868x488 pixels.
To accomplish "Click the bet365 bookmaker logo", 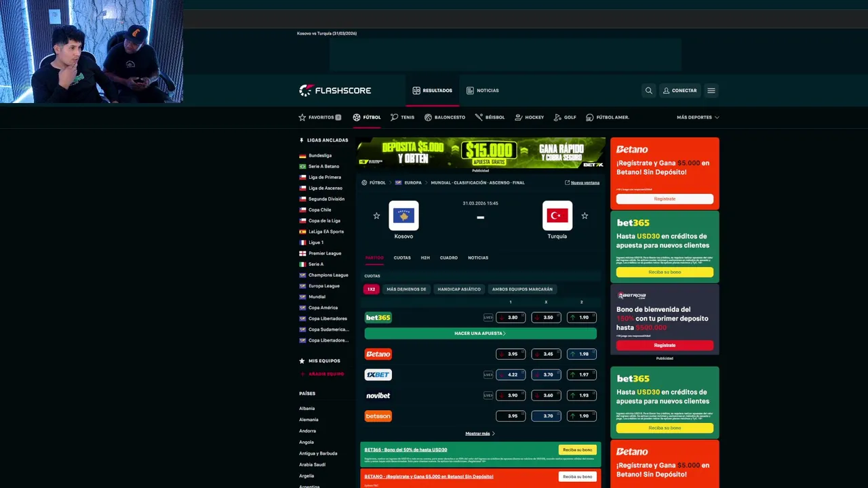I will [x=378, y=317].
